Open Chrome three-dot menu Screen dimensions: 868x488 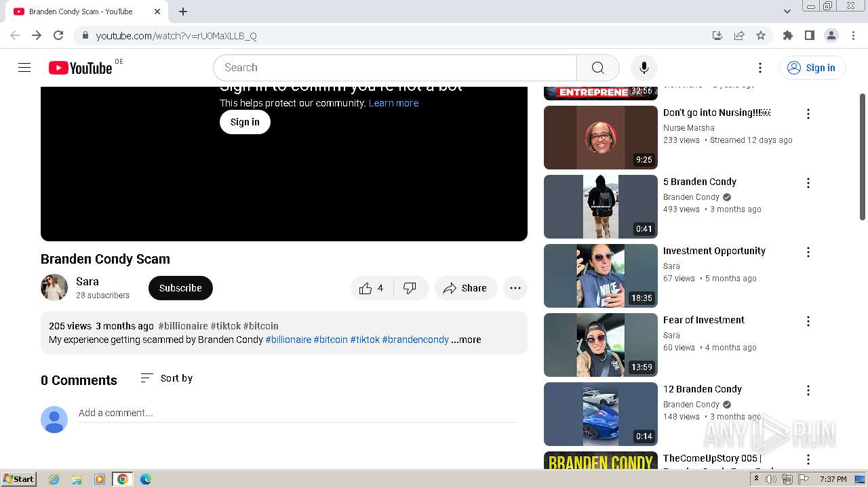tap(853, 35)
